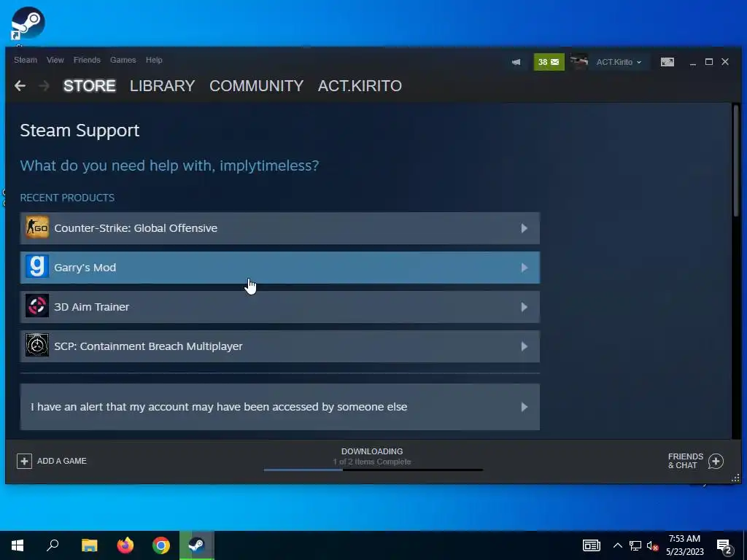Screen dimensions: 747x560
Task: Click Steam taskbar icon
Action: (x=197, y=545)
